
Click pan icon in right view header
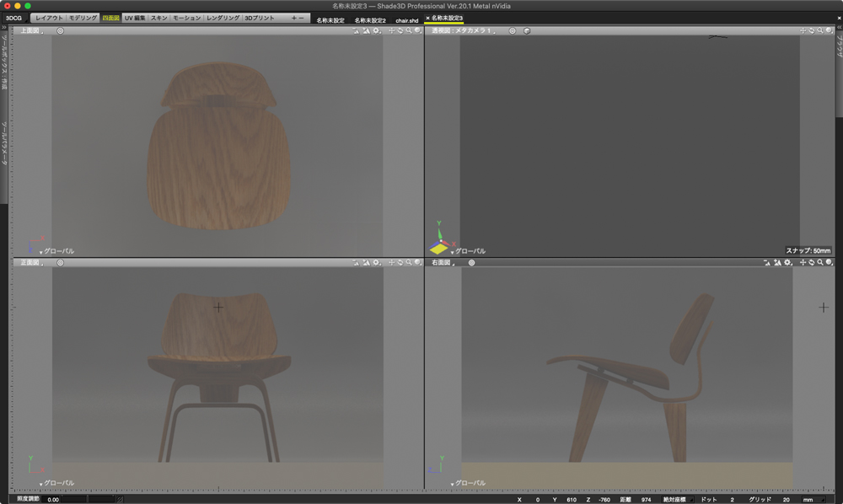pos(803,263)
